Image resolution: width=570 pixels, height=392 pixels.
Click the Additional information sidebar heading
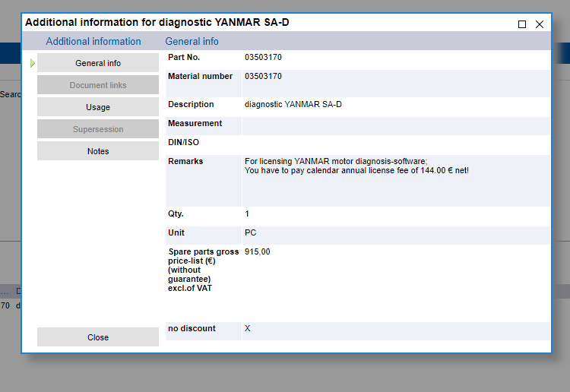[93, 42]
